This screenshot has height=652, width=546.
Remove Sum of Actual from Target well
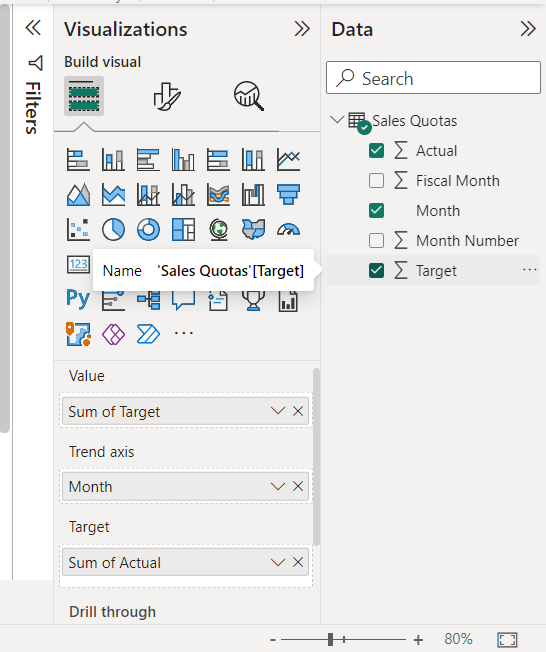[x=298, y=562]
